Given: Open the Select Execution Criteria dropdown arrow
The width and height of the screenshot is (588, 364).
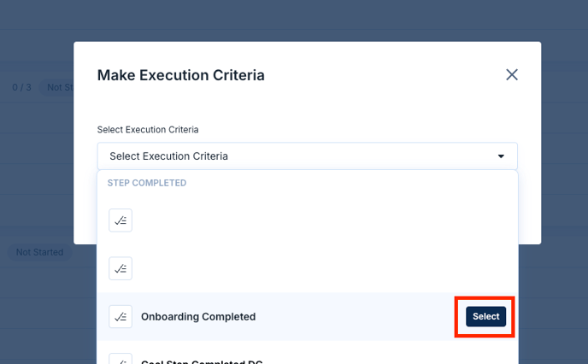Looking at the screenshot, I should [501, 156].
